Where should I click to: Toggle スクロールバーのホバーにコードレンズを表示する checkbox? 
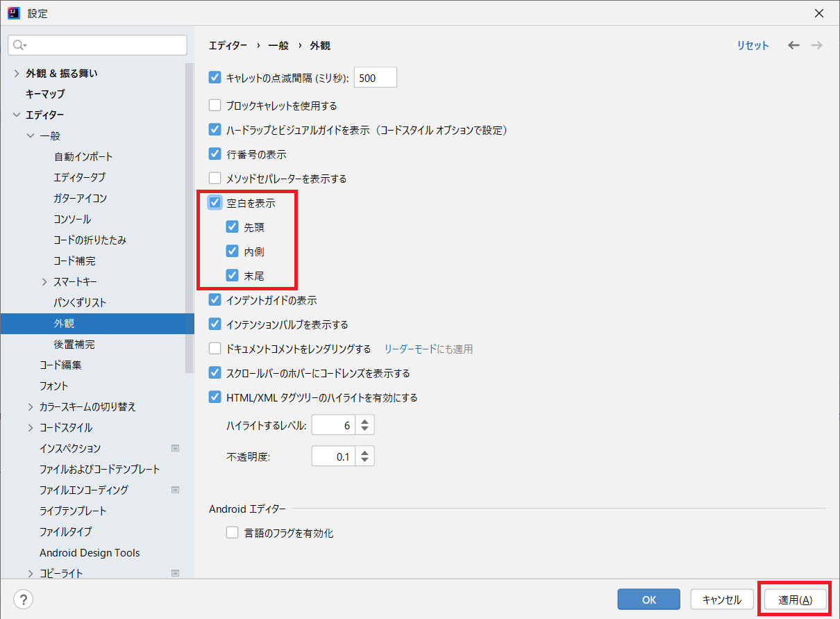tap(215, 373)
